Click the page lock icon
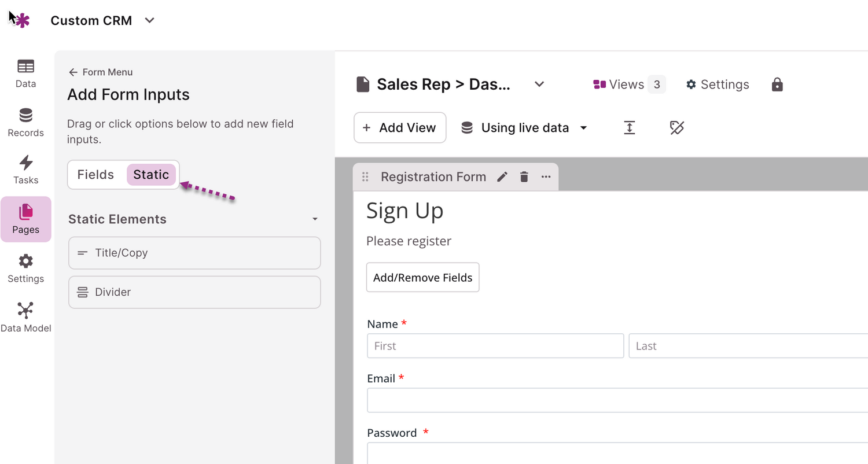The image size is (868, 464). (x=777, y=85)
